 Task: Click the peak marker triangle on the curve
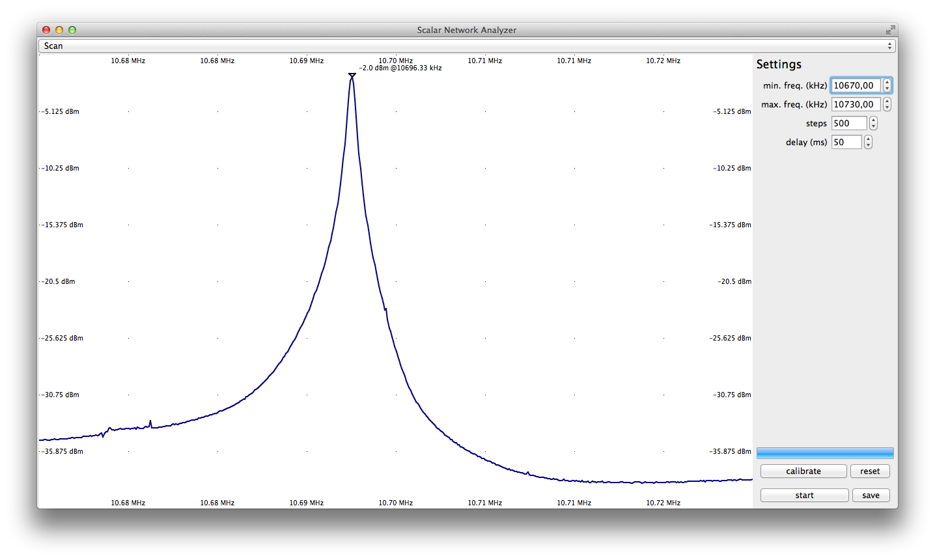352,76
